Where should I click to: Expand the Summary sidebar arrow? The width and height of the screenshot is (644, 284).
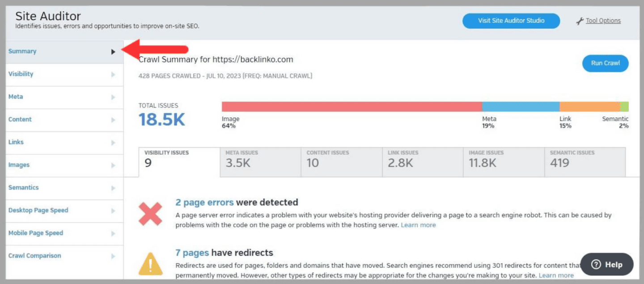point(113,52)
